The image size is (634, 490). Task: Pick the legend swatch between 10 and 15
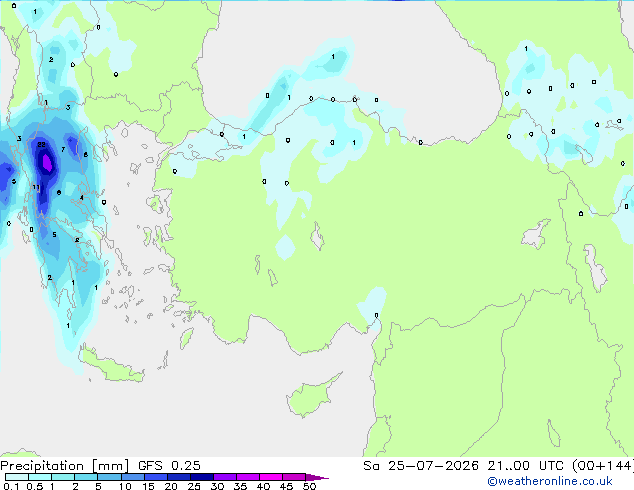click(x=133, y=477)
